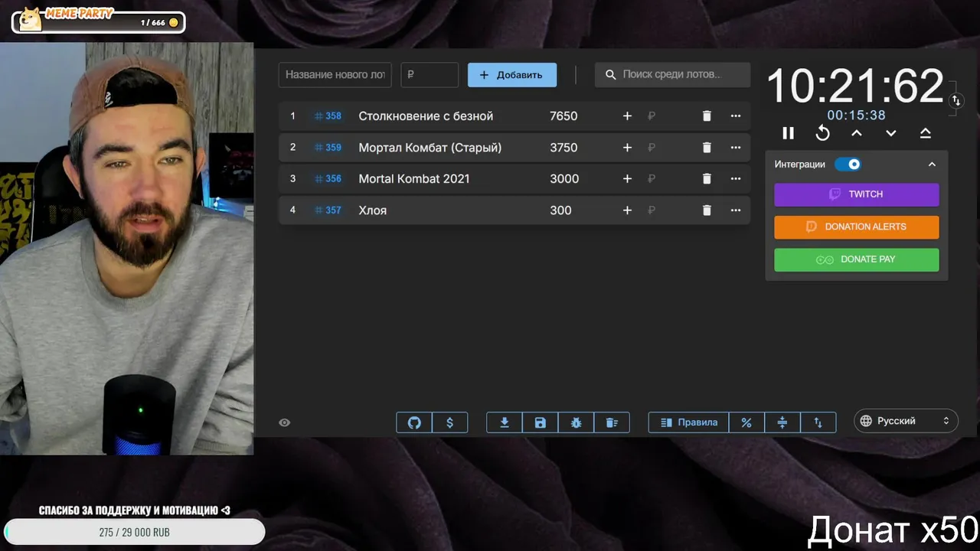Screen dimensions: 980x551
Task: Open the Правила button
Action: 689,422
